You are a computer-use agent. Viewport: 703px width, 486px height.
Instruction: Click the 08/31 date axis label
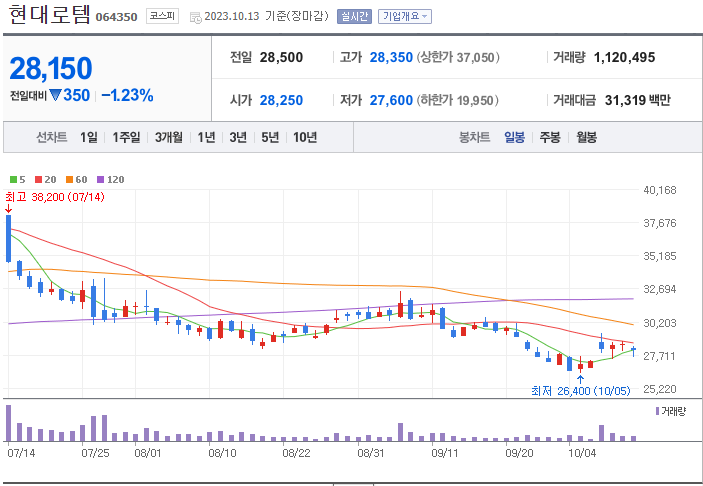click(x=370, y=453)
